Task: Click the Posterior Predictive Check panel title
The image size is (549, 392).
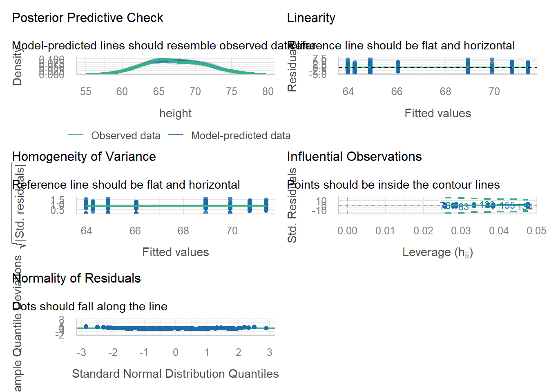Action: (x=87, y=18)
